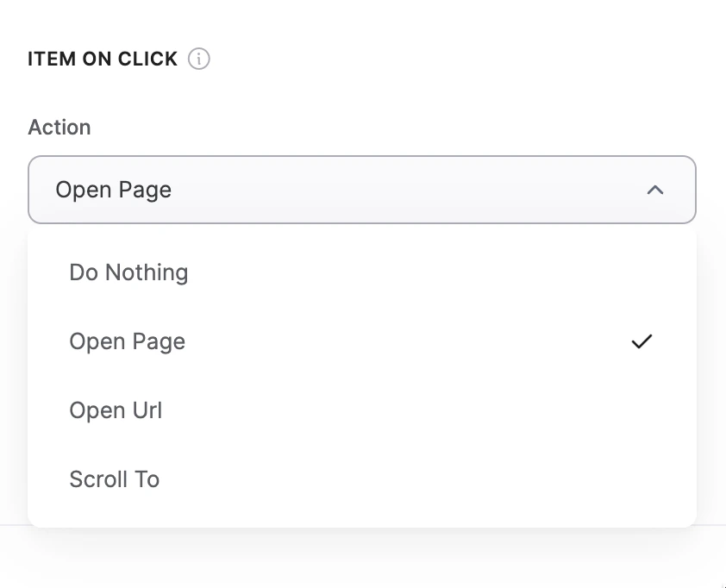
Task: Tap the information symbol near the section header
Action: click(199, 59)
